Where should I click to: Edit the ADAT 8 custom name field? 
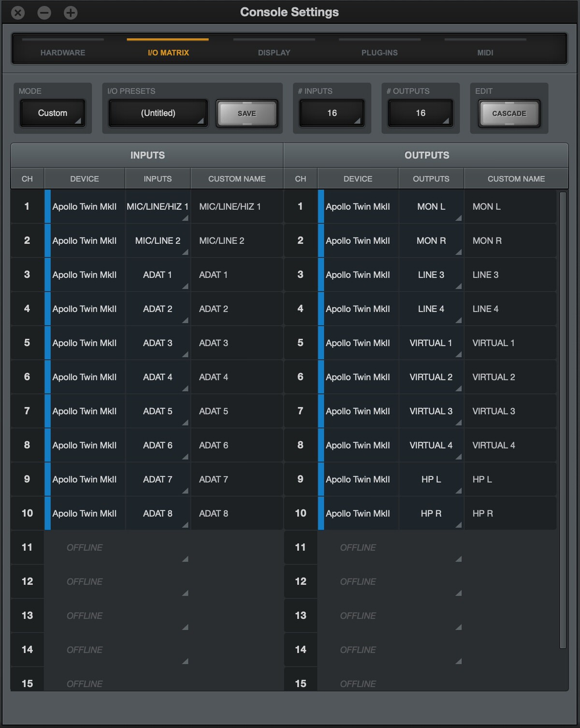tap(237, 513)
